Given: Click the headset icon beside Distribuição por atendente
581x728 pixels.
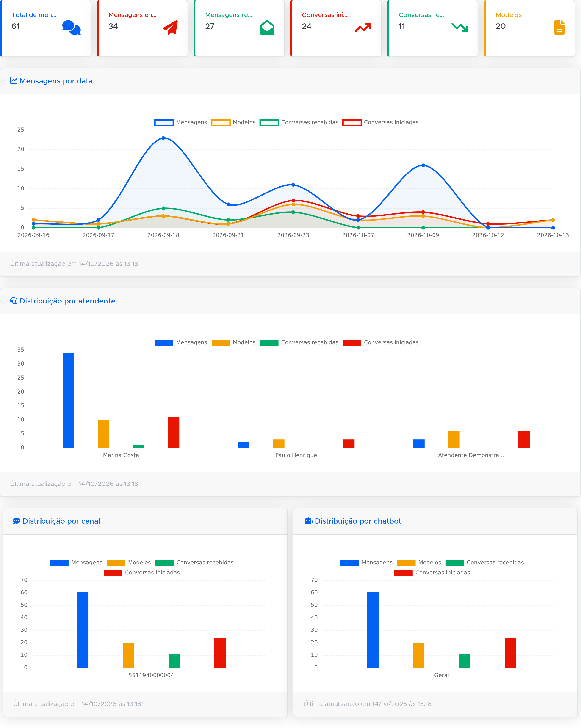Looking at the screenshot, I should [14, 301].
